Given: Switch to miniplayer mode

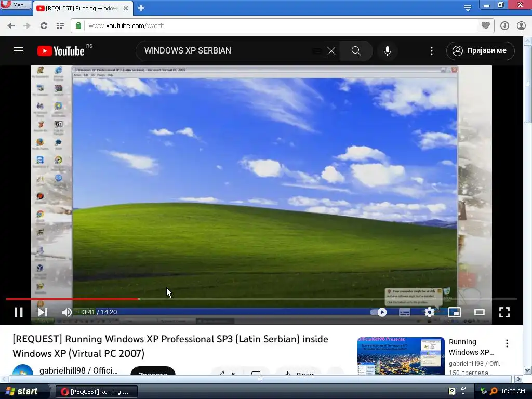Looking at the screenshot, I should point(454,312).
